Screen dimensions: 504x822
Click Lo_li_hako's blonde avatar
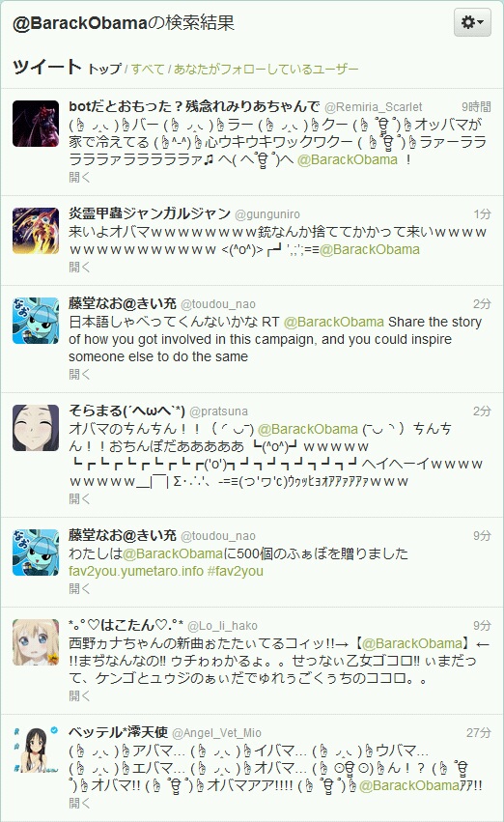click(x=36, y=642)
